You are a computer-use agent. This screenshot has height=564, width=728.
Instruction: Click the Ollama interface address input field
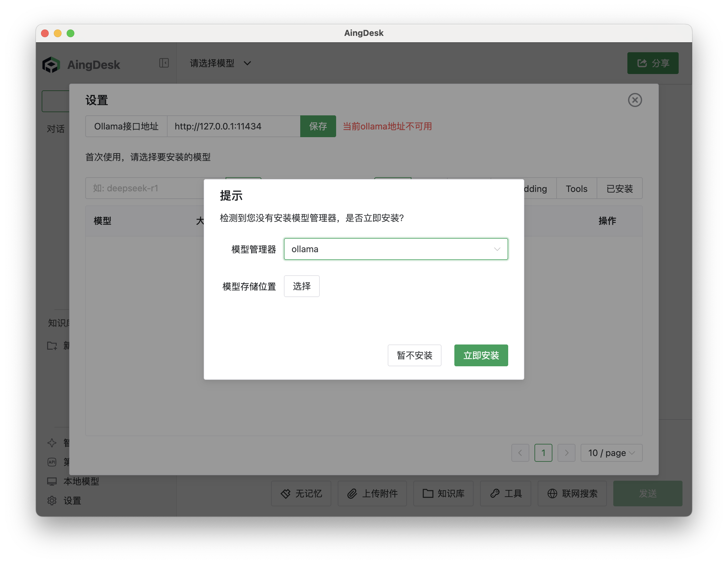coord(233,126)
